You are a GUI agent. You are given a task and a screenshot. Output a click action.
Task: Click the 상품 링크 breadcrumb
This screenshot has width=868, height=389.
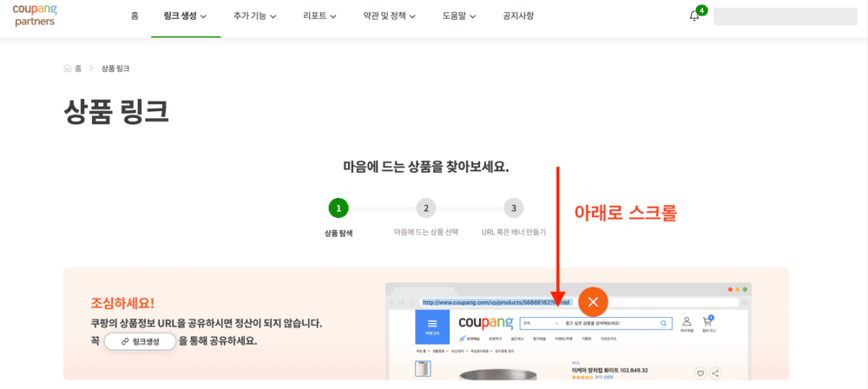pyautogui.click(x=115, y=68)
